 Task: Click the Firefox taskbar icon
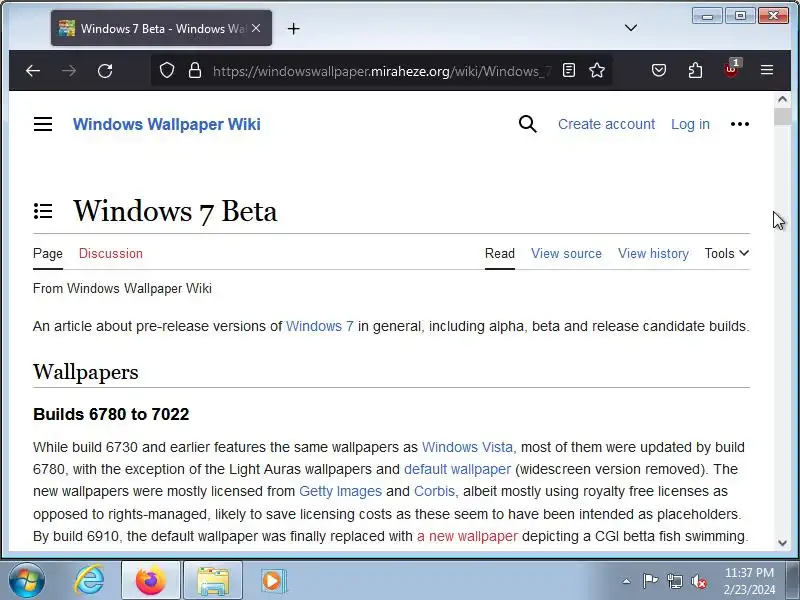coord(151,581)
